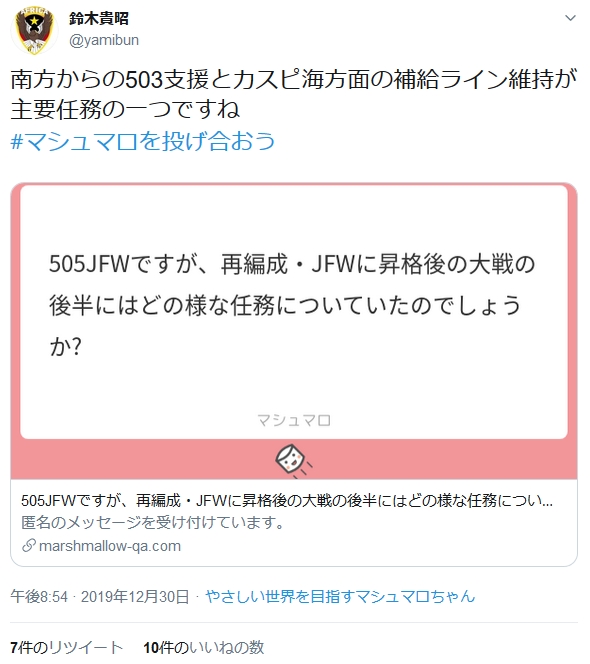
Task: Open the tweet options chevron menu
Action: pyautogui.click(x=571, y=18)
